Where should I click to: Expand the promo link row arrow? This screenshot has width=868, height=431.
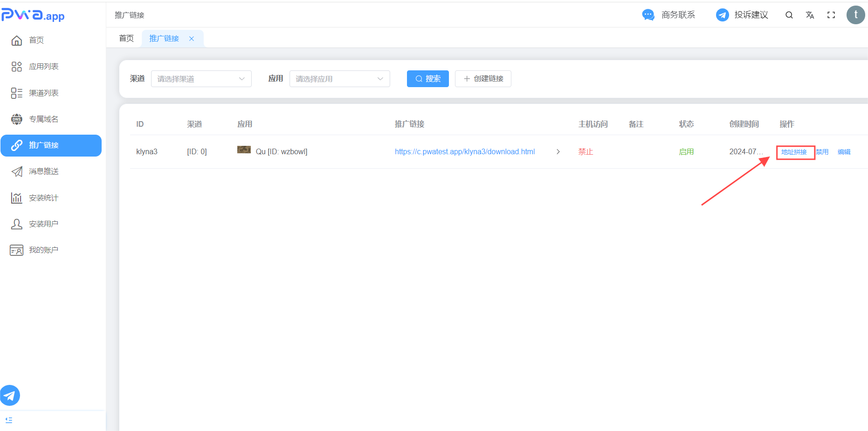click(558, 152)
